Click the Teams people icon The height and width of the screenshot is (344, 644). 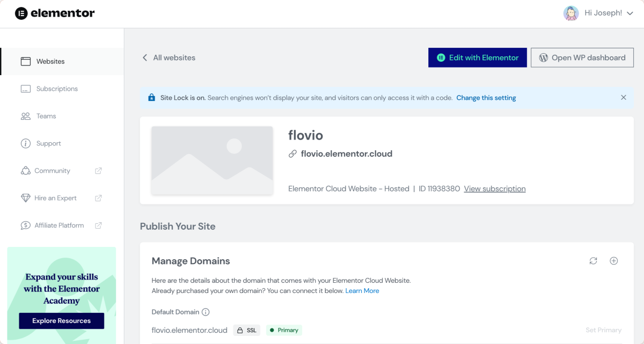coord(26,116)
